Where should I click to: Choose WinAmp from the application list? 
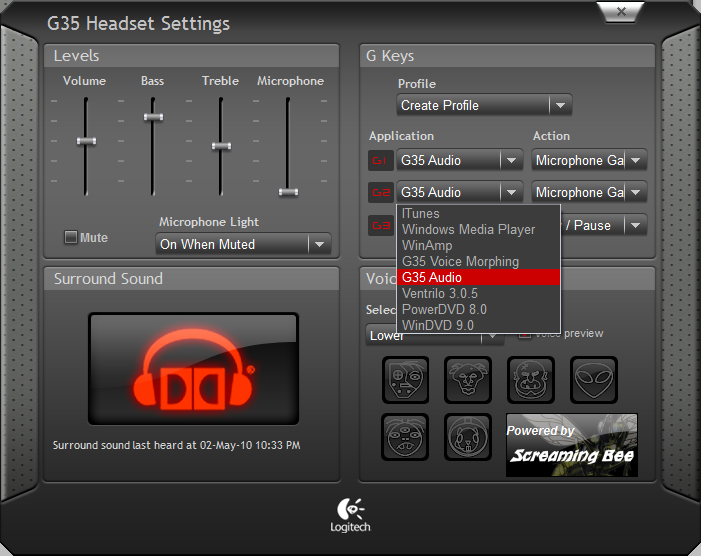pyautogui.click(x=478, y=245)
